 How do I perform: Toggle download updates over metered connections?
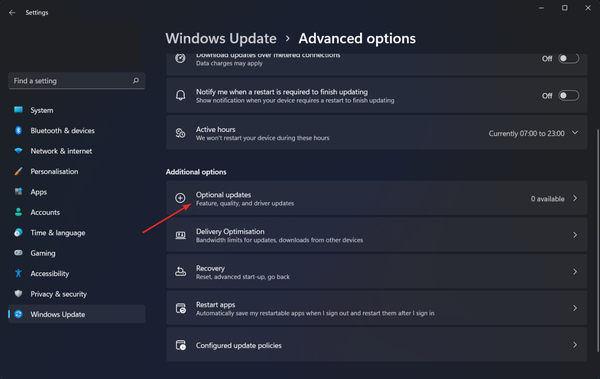click(568, 58)
